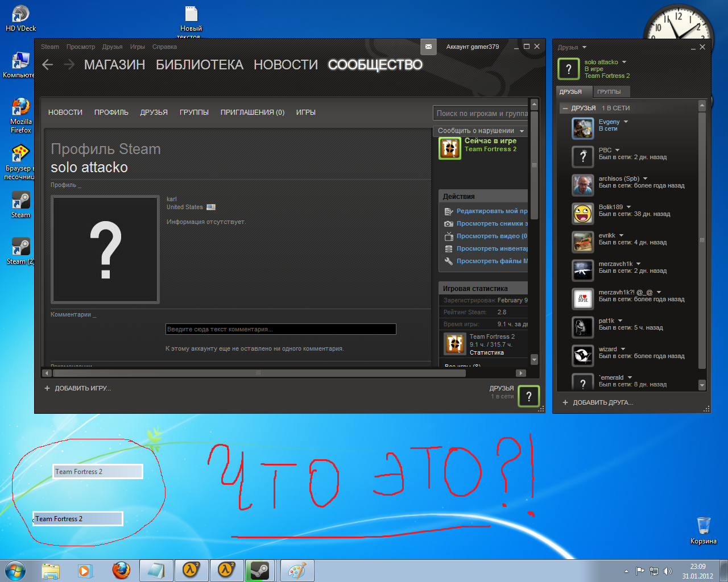This screenshot has width=728, height=582.
Task: Click the player and group search field
Action: 481,113
